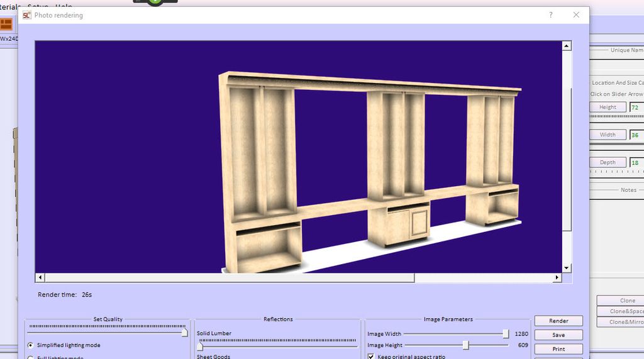This screenshot has height=359, width=644.
Task: Click the Set Quality slider handle
Action: [184, 333]
